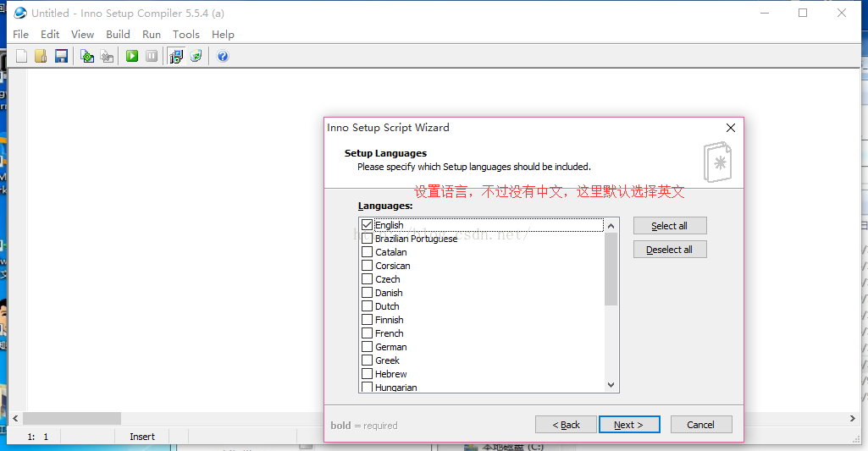Open the Tools menu
The width and height of the screenshot is (868, 451).
186,35
